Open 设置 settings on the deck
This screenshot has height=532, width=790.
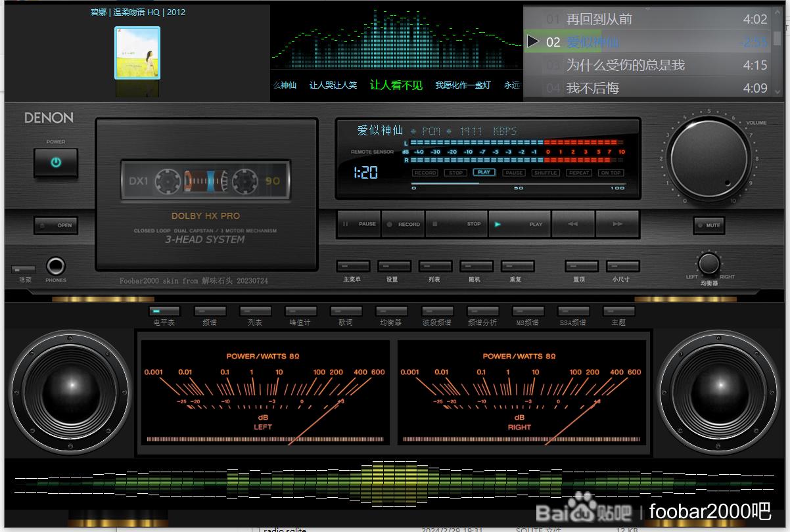tap(394, 267)
